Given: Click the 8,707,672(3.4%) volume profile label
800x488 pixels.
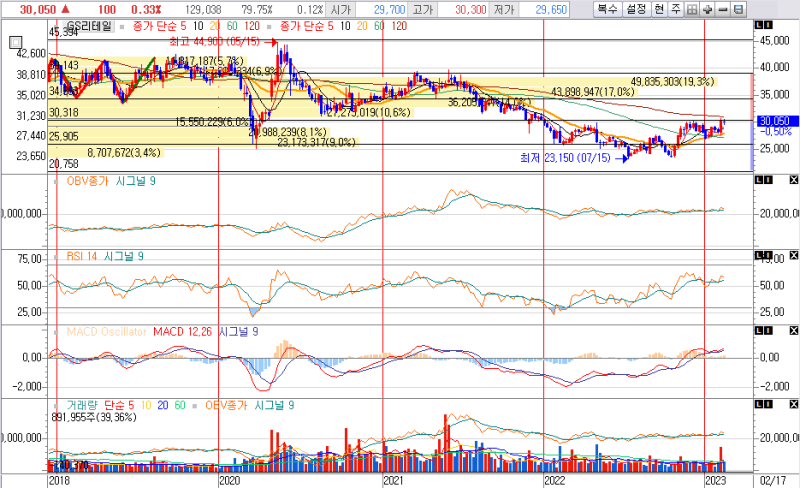Looking at the screenshot, I should [x=124, y=153].
